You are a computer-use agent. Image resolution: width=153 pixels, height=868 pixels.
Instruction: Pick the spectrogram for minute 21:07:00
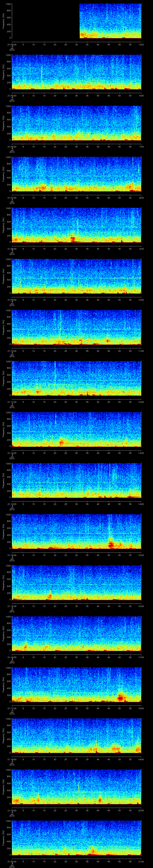(77, 174)
